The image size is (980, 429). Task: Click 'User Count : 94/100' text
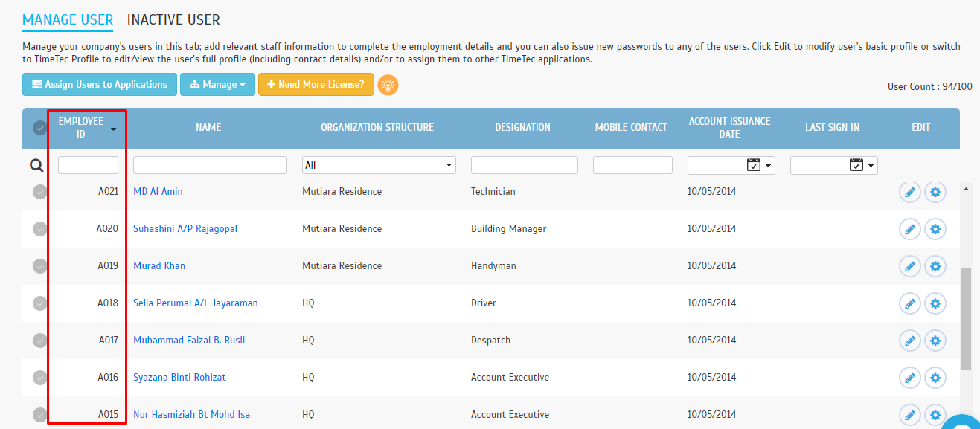click(929, 87)
